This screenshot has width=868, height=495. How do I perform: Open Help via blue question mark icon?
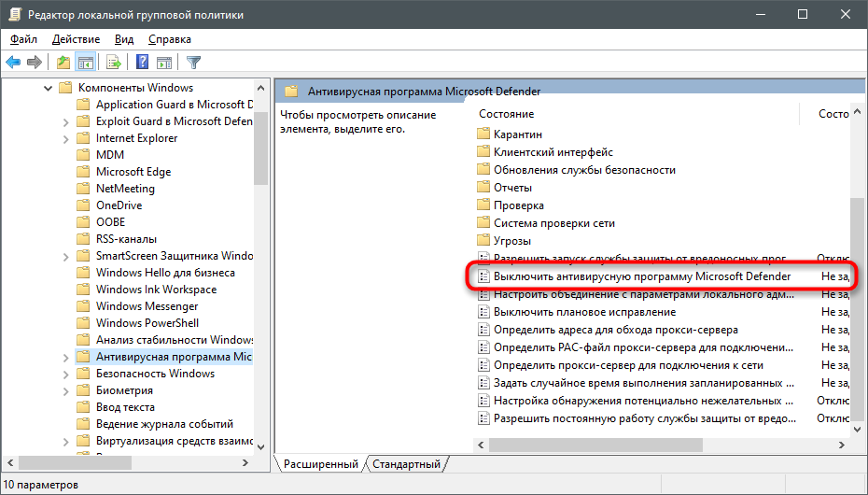click(142, 63)
